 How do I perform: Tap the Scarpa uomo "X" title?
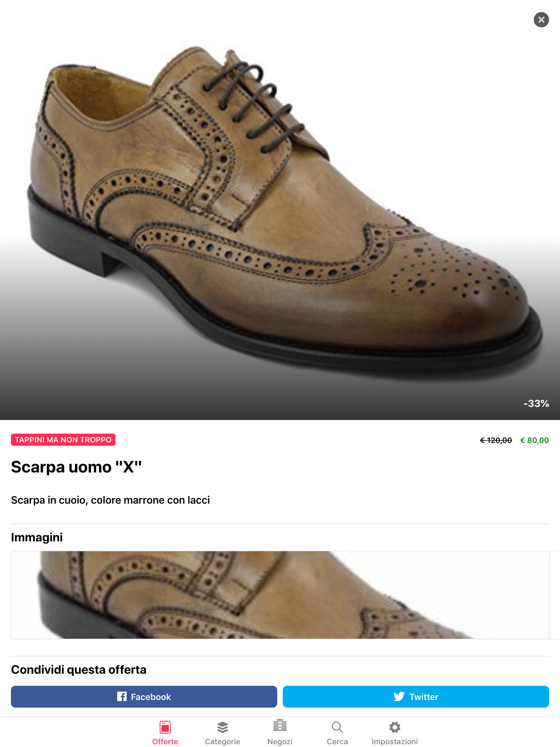(76, 467)
